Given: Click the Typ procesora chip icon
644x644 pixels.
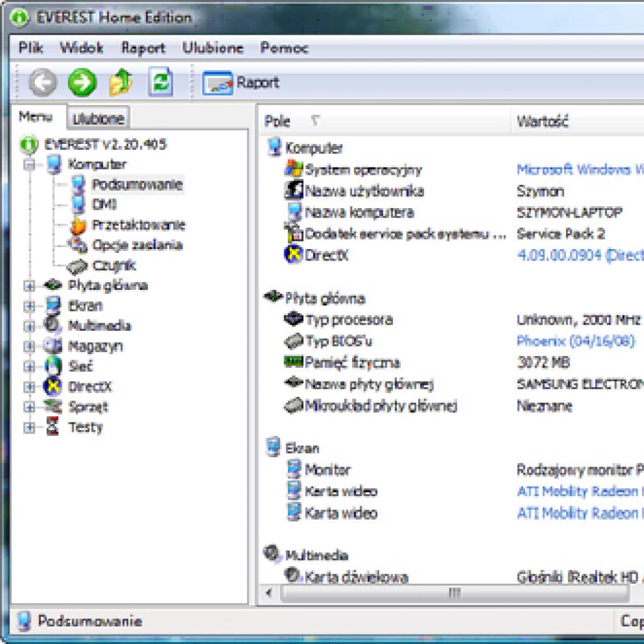Looking at the screenshot, I should pos(294,319).
